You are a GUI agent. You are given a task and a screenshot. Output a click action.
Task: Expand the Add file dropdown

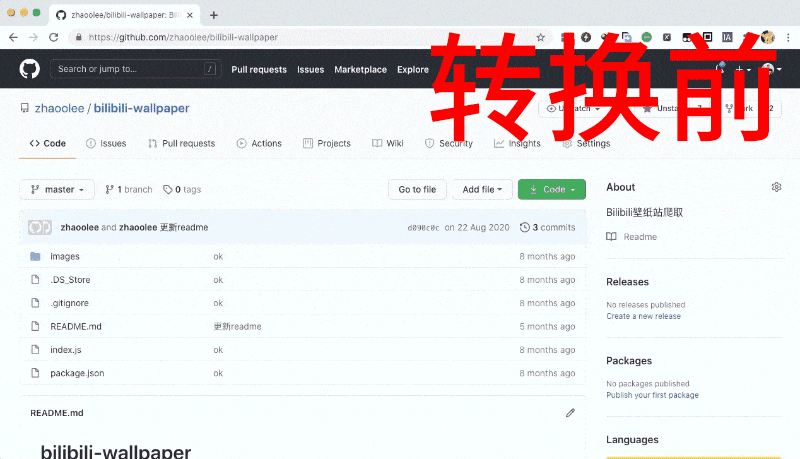pyautogui.click(x=482, y=190)
